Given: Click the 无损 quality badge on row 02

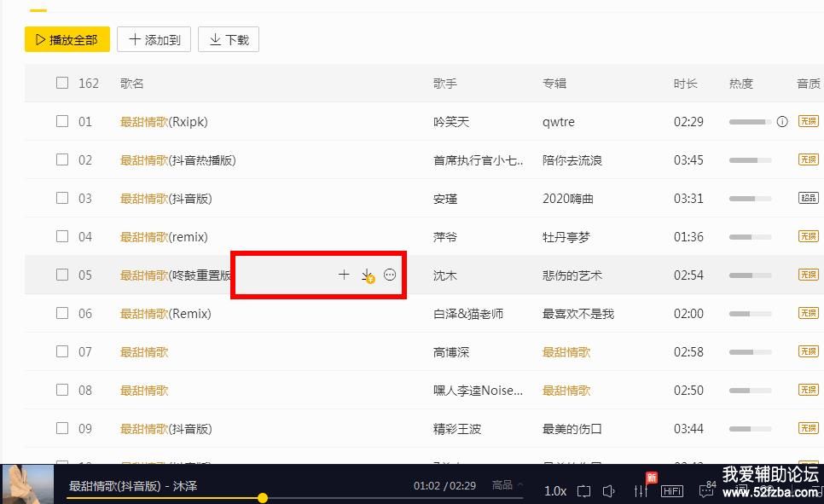Looking at the screenshot, I should (809, 159).
